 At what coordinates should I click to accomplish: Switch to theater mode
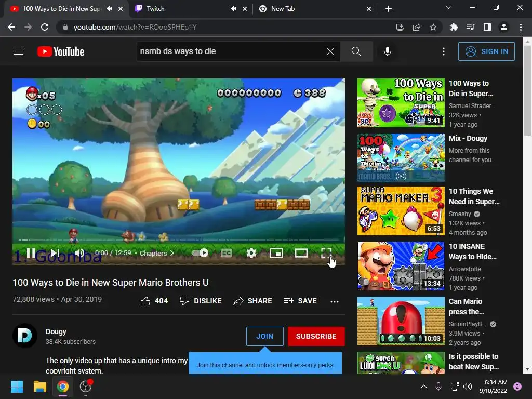pos(301,253)
